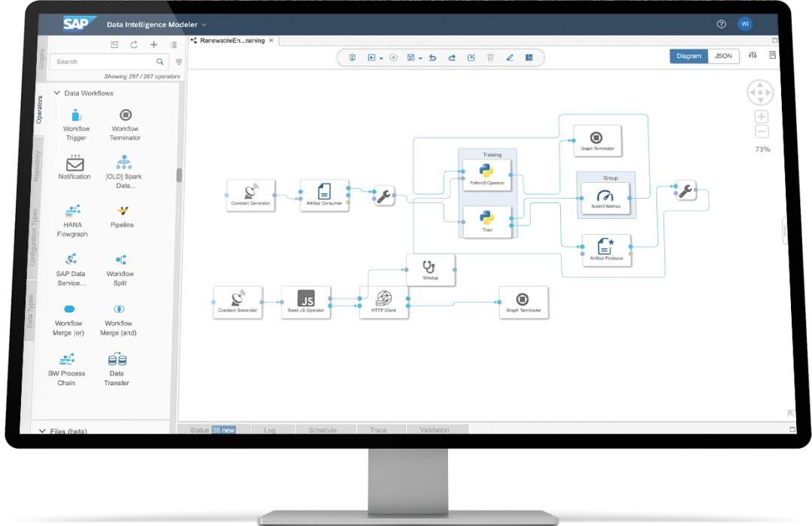
Task: Select the BW Process Chain operator
Action: 66,369
